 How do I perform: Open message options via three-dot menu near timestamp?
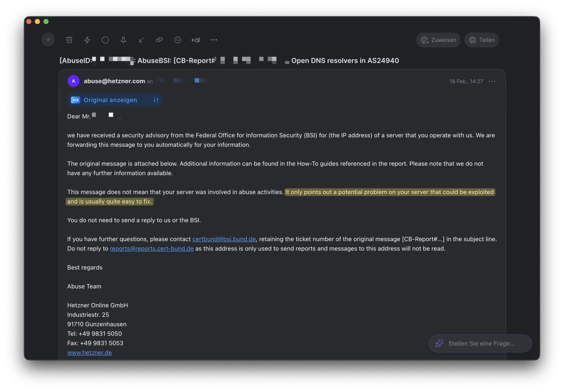492,81
